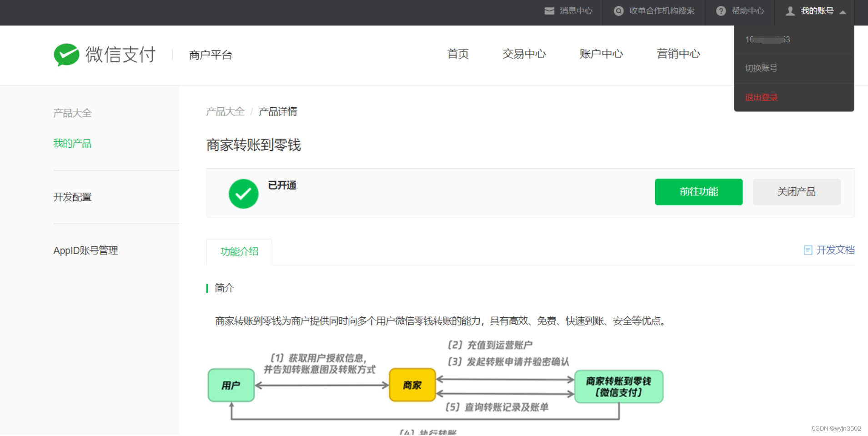Click the document icon beside 开发文档
The height and width of the screenshot is (436, 868).
coord(808,250)
